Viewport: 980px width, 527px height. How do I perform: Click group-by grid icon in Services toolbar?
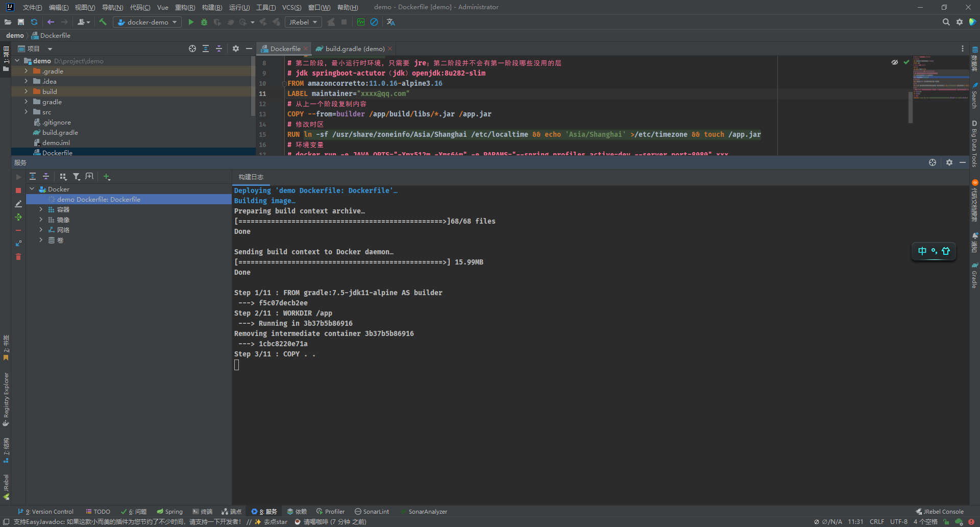click(x=63, y=176)
